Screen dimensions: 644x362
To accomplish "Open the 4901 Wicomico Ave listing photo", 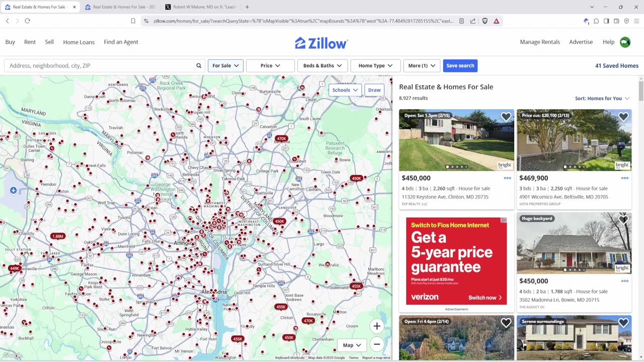I will tap(574, 140).
